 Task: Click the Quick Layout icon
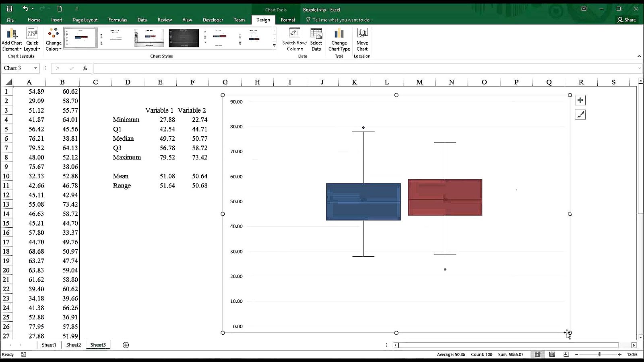click(x=32, y=38)
